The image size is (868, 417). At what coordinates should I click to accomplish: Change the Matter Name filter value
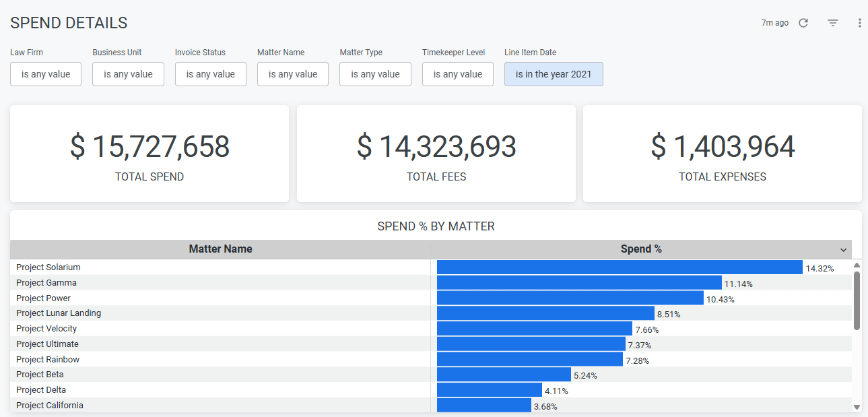(x=293, y=74)
